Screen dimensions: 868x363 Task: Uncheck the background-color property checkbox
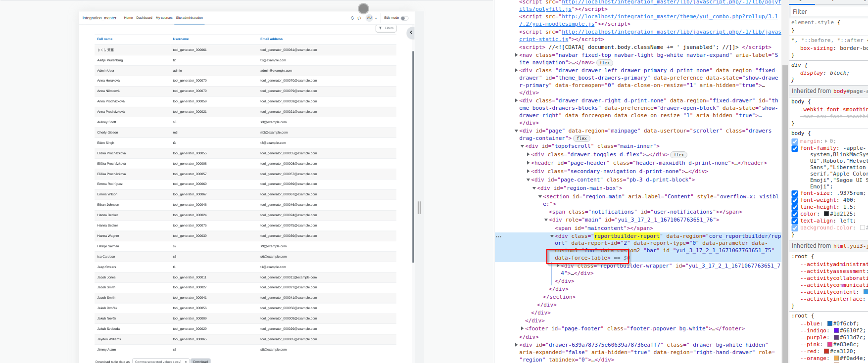coord(795,228)
